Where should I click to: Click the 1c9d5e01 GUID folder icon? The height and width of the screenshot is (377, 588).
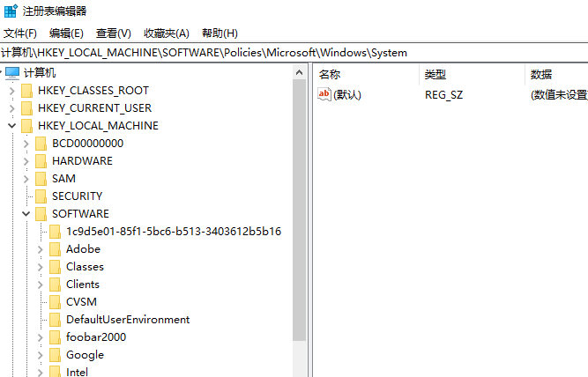point(56,232)
